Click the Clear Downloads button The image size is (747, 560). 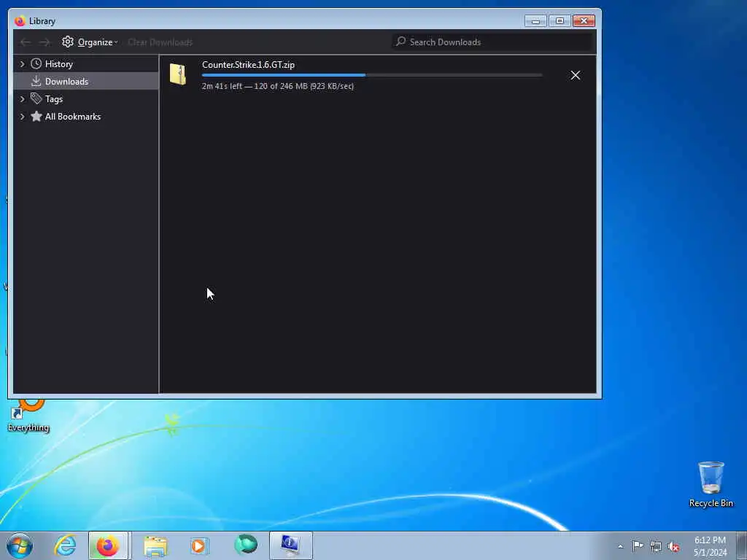click(x=160, y=42)
